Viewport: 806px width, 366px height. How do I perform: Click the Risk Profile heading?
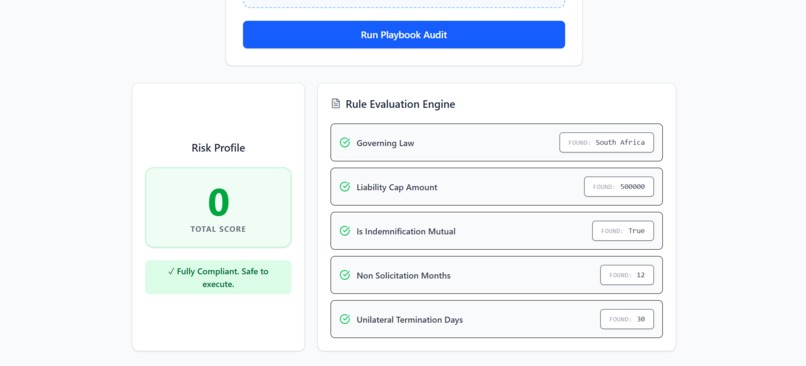pos(218,148)
